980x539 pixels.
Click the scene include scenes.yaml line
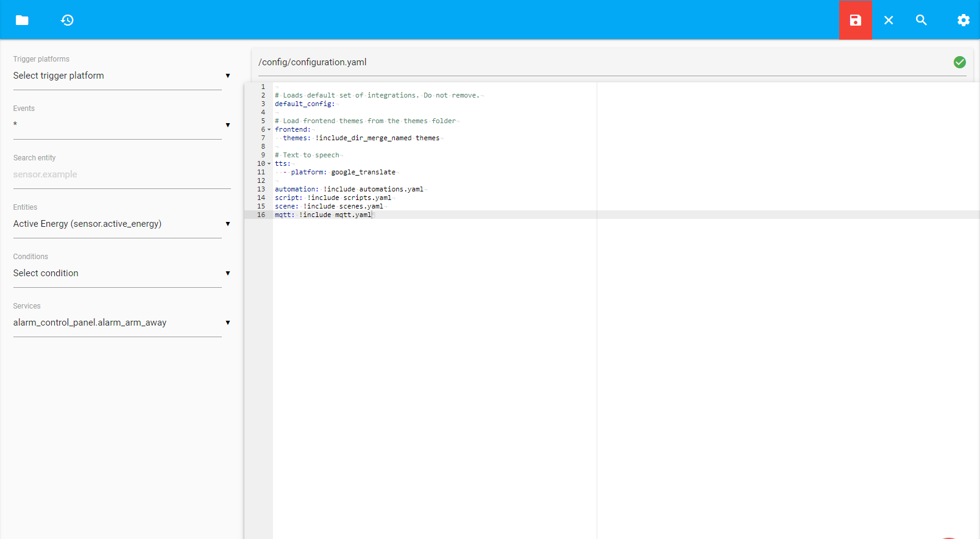click(x=329, y=206)
